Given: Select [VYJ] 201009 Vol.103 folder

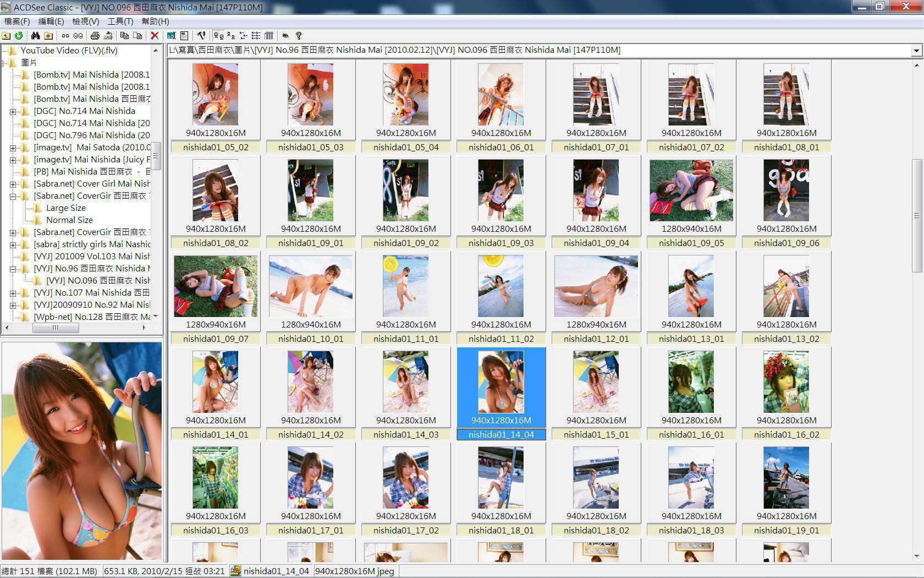Looking at the screenshot, I should 92,257.
